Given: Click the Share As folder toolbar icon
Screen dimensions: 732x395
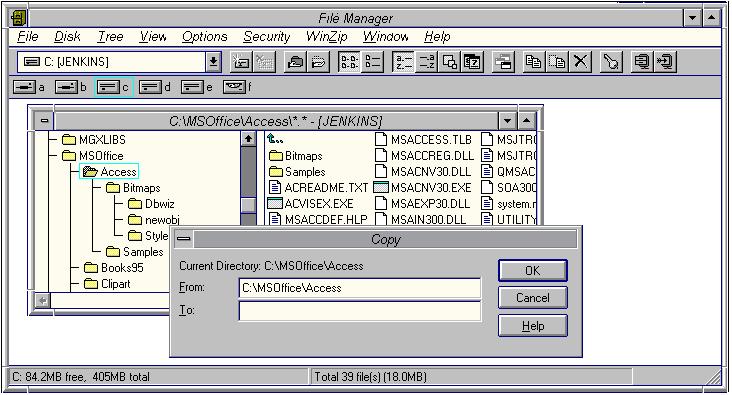Looking at the screenshot, I should coord(296,62).
